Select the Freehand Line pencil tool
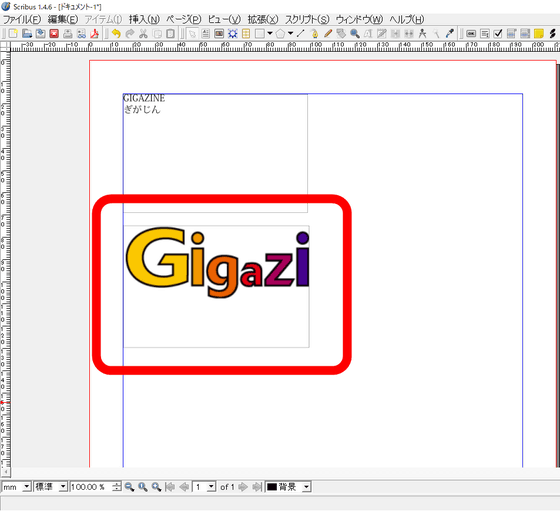The image size is (560, 511). pos(328,34)
